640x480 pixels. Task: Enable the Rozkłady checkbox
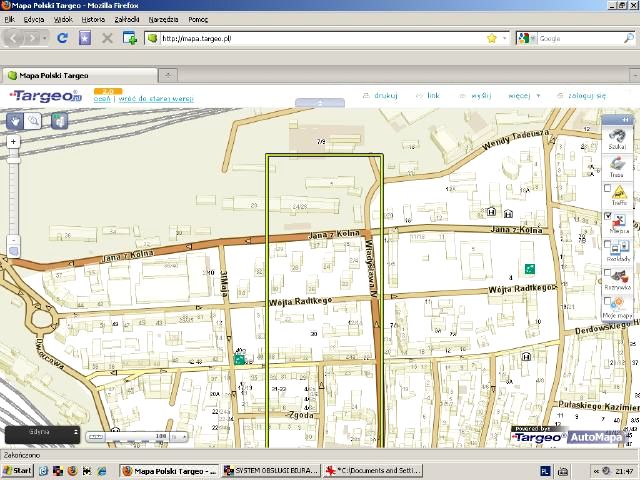607,244
